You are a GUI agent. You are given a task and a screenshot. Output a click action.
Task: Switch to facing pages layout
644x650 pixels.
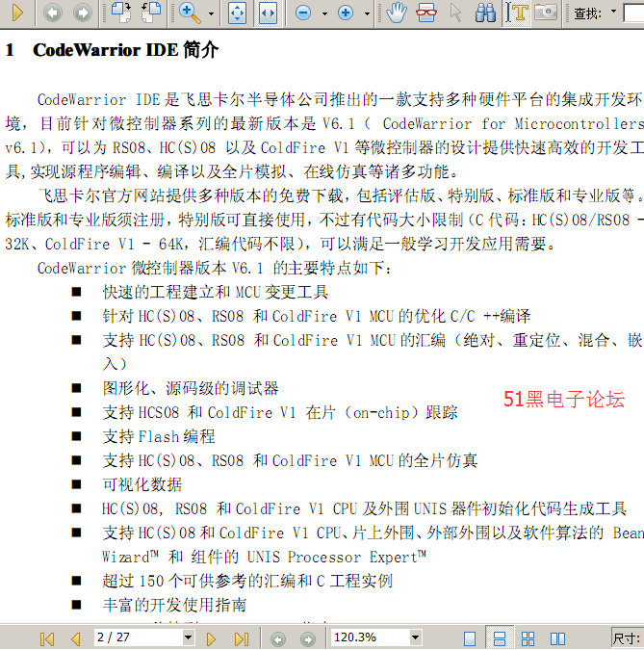point(557,638)
